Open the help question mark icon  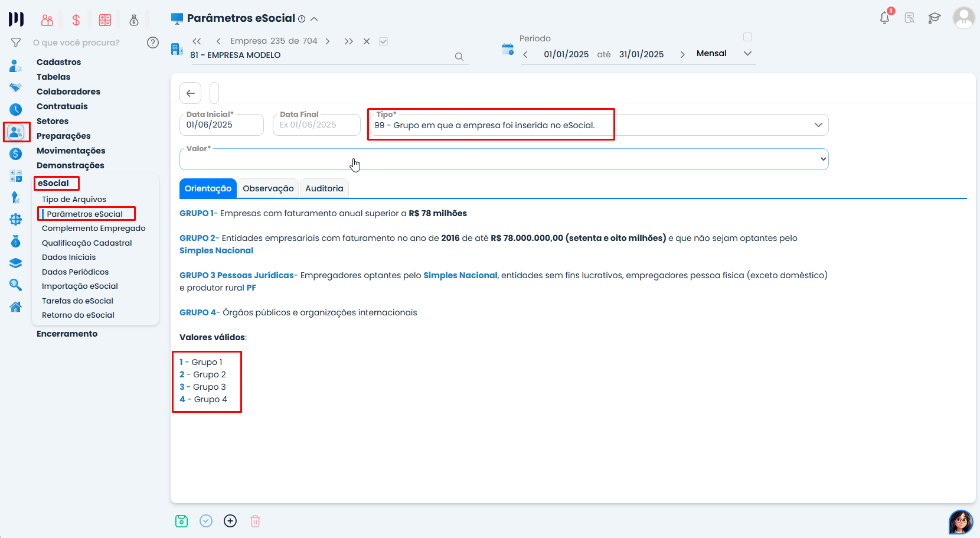(153, 43)
